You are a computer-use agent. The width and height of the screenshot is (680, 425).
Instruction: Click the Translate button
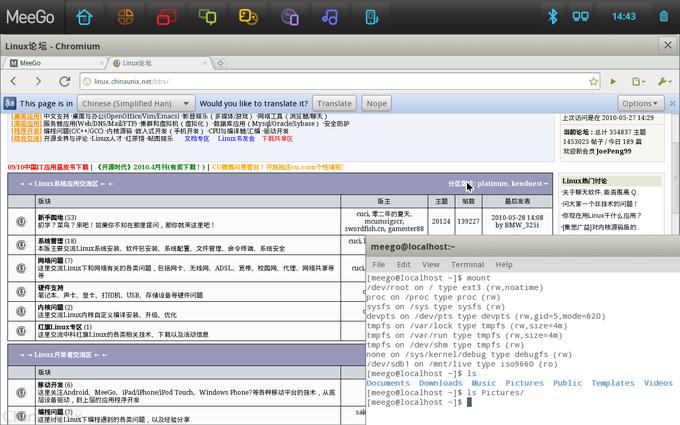[x=334, y=103]
